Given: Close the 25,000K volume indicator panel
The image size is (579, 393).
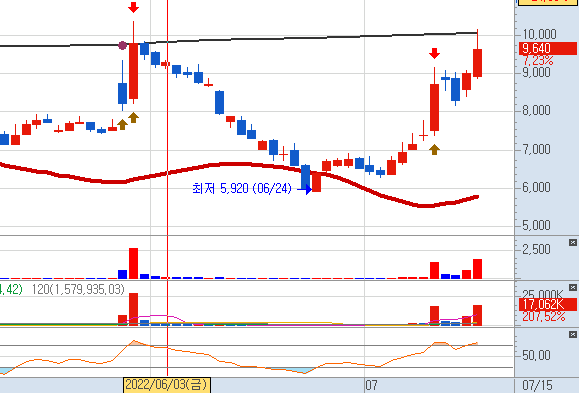Looking at the screenshot, I should 572,287.
